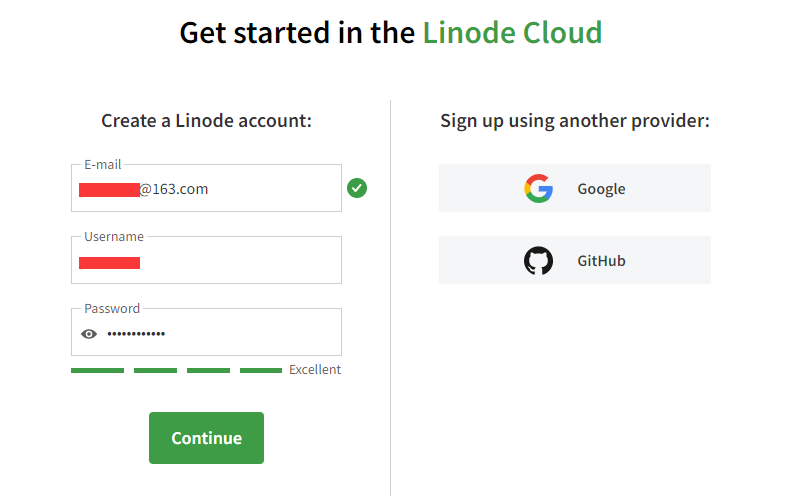This screenshot has height=500, width=792.
Task: Click the green Continue button
Action: click(x=206, y=438)
